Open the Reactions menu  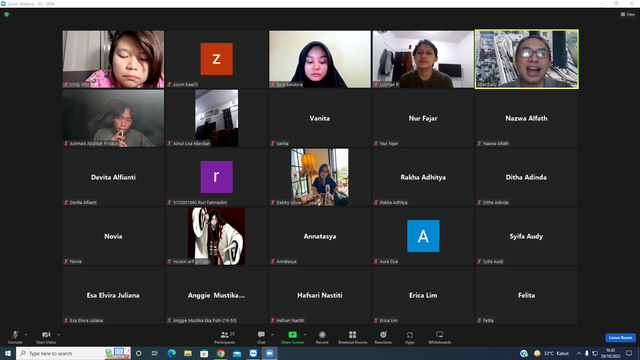[x=383, y=337]
